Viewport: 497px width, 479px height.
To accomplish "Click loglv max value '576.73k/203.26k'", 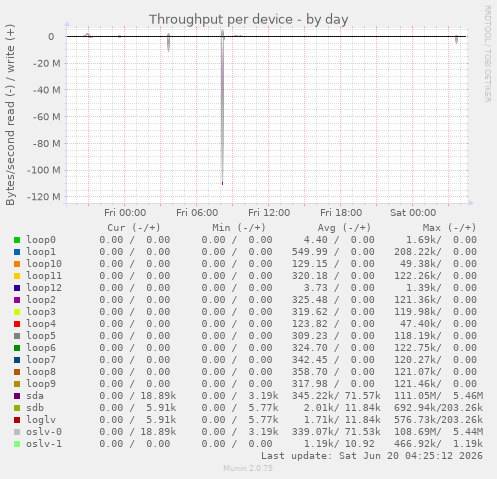I will pos(438,420).
